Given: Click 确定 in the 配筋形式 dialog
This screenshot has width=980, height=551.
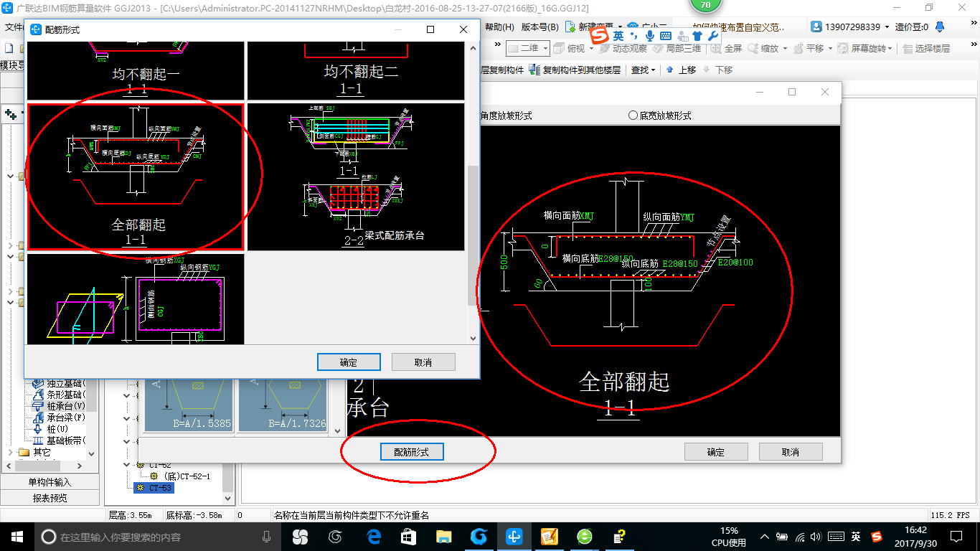Looking at the screenshot, I should coord(349,362).
